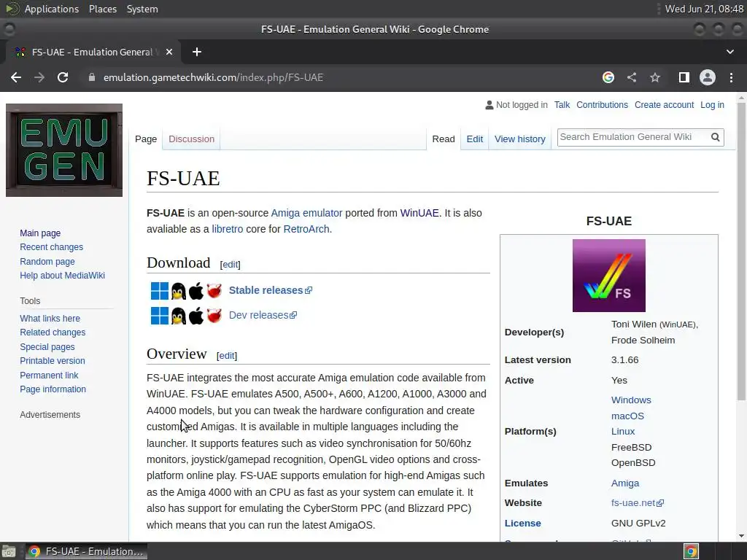Follow the Windows platform link in infobox
Image resolution: width=747 pixels, height=560 pixels.
pos(631,400)
